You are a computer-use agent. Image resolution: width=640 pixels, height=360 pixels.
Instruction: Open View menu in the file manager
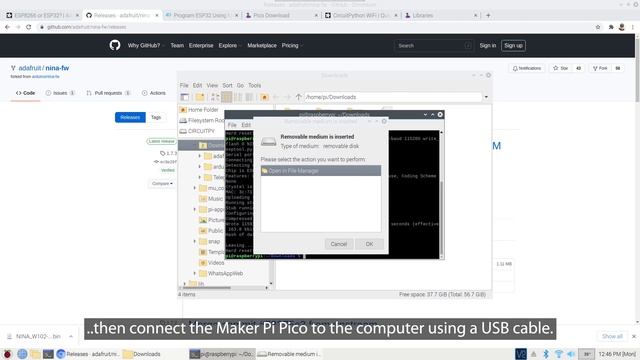click(212, 85)
